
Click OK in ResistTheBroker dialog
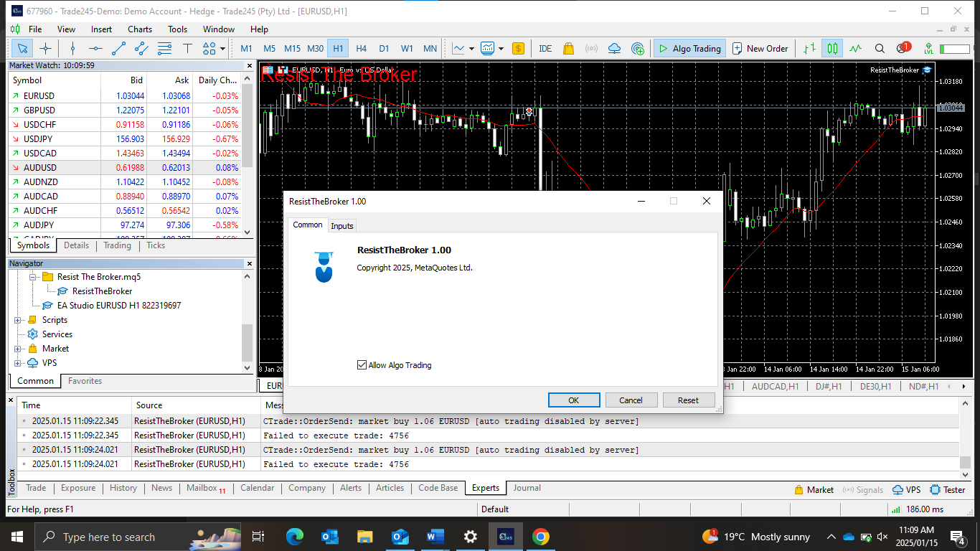(x=574, y=400)
